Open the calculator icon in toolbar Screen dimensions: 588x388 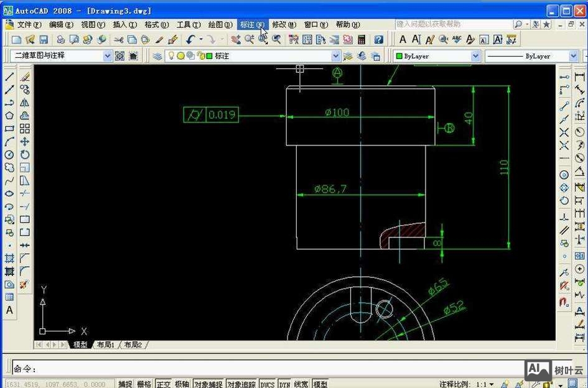[361, 39]
